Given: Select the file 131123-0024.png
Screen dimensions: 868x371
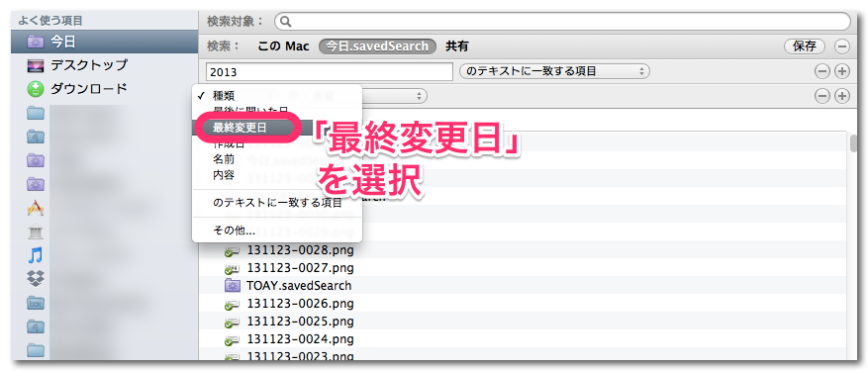Looking at the screenshot, I should (x=301, y=339).
